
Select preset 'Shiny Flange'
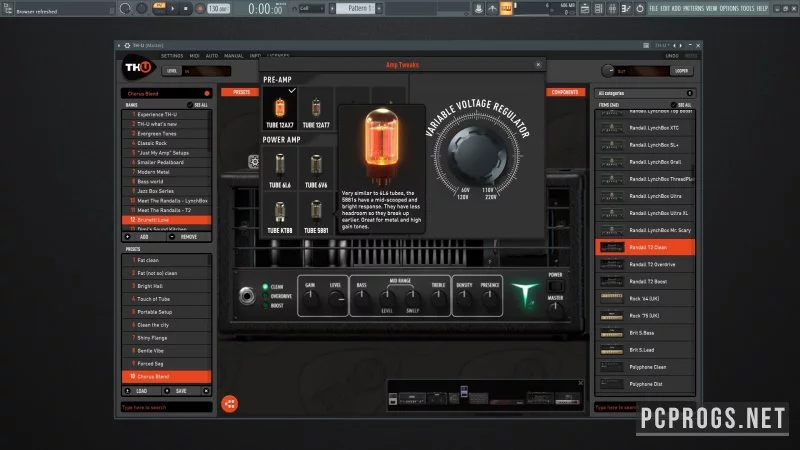(x=166, y=338)
